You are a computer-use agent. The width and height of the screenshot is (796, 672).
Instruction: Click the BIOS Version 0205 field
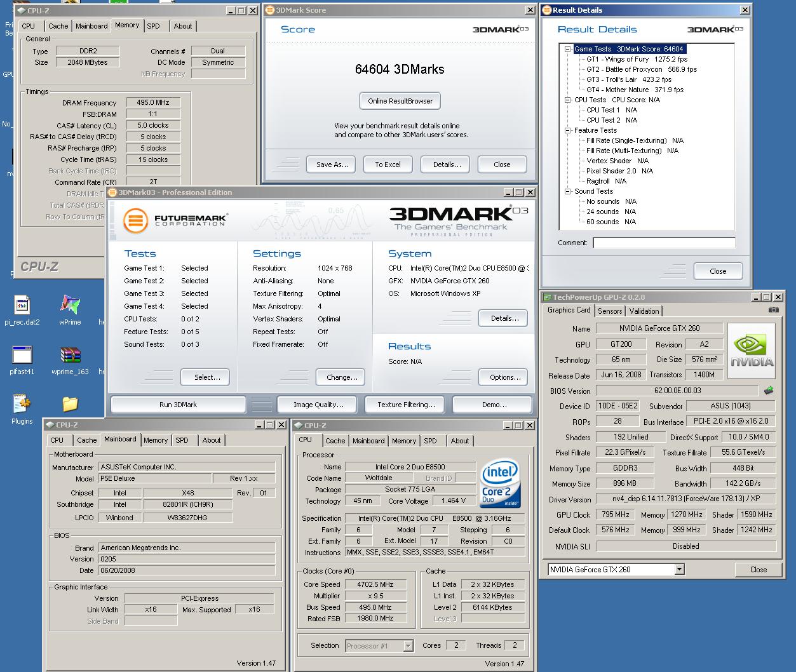pyautogui.click(x=186, y=559)
